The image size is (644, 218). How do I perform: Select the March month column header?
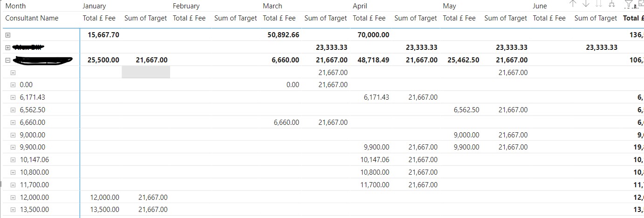click(x=272, y=6)
